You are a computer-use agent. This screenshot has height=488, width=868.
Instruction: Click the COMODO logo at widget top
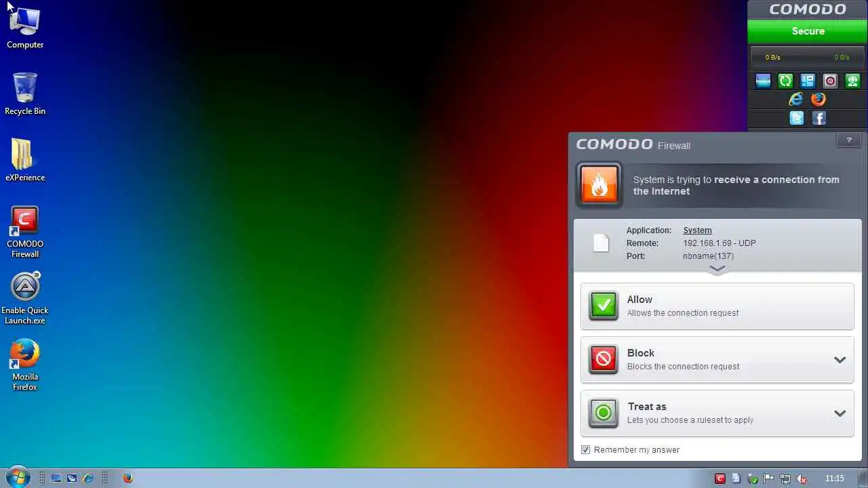click(x=808, y=9)
